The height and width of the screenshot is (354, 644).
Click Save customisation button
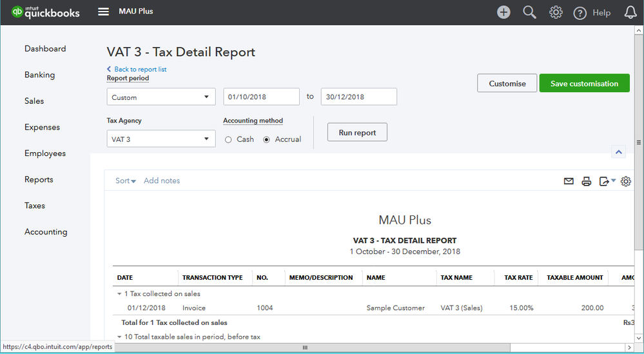(x=584, y=83)
